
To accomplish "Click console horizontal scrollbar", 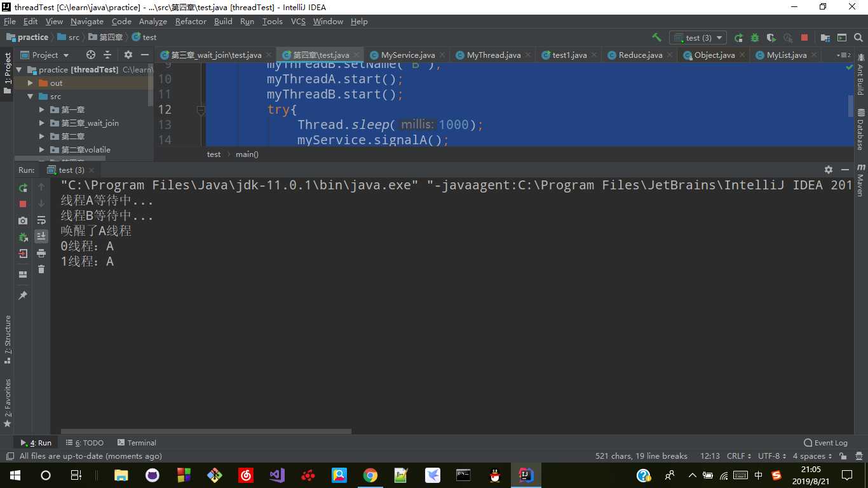I will click(206, 431).
